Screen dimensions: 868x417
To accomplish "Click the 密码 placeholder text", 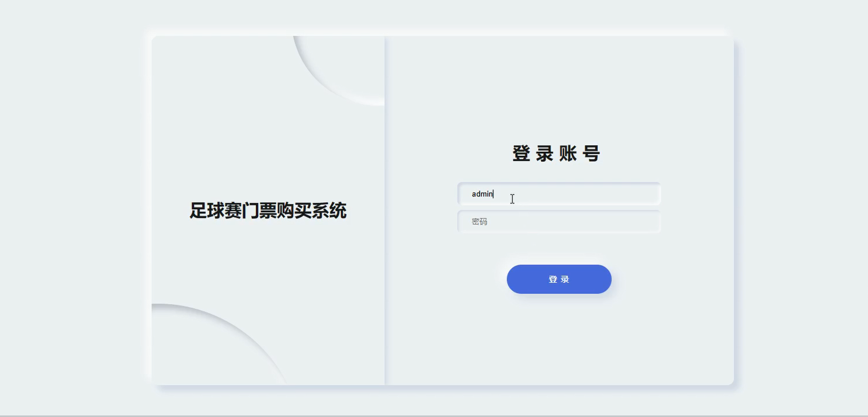I will (480, 222).
